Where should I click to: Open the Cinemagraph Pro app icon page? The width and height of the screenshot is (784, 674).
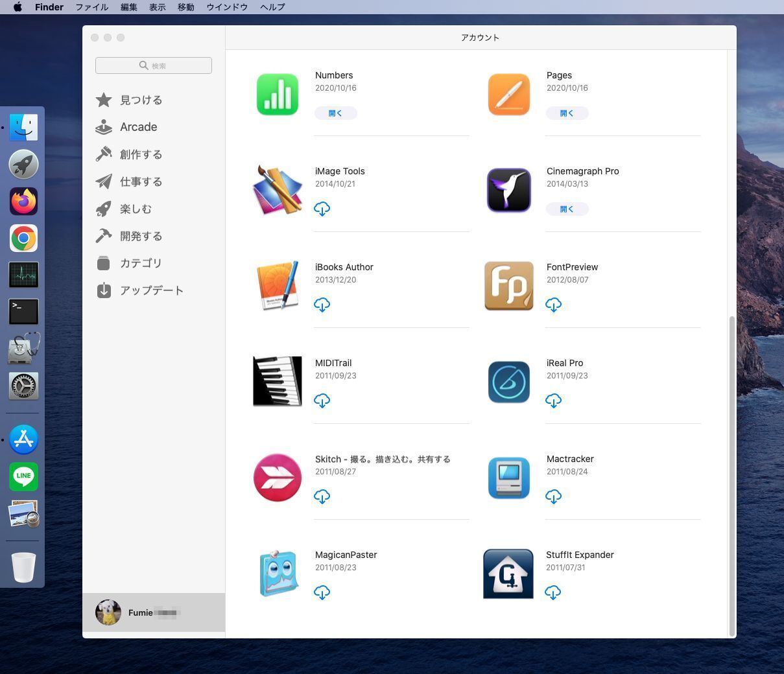508,191
